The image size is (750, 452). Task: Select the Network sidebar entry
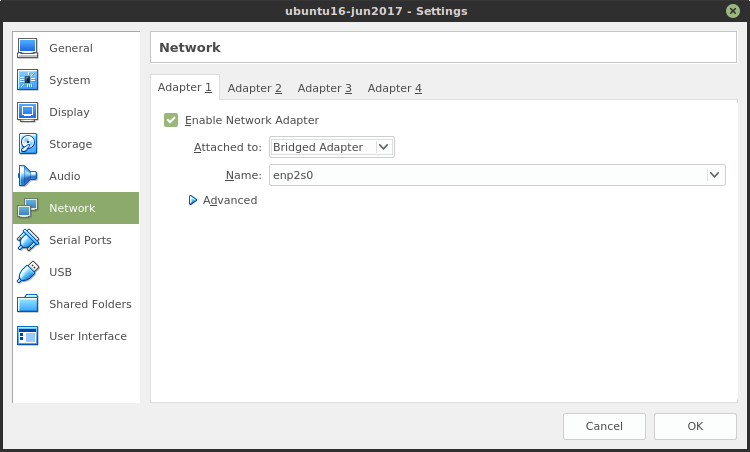(x=75, y=208)
